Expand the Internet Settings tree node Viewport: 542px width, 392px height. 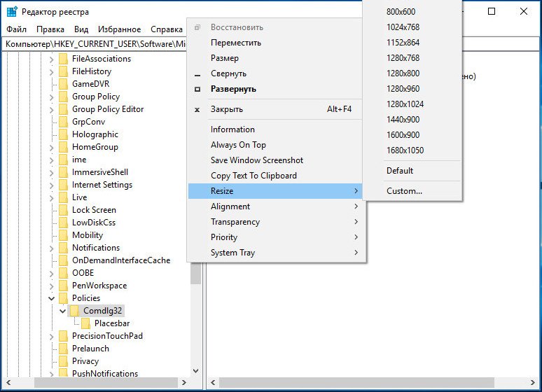coord(52,185)
